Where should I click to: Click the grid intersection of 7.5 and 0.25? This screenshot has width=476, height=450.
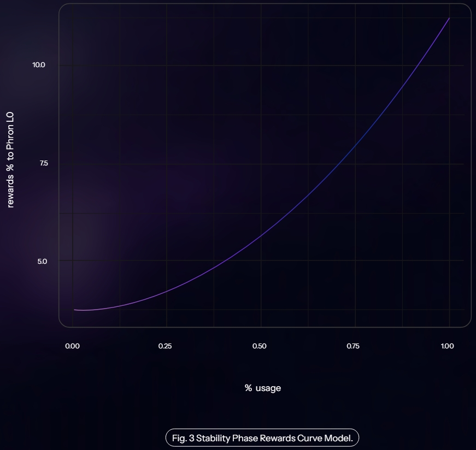tap(167, 163)
